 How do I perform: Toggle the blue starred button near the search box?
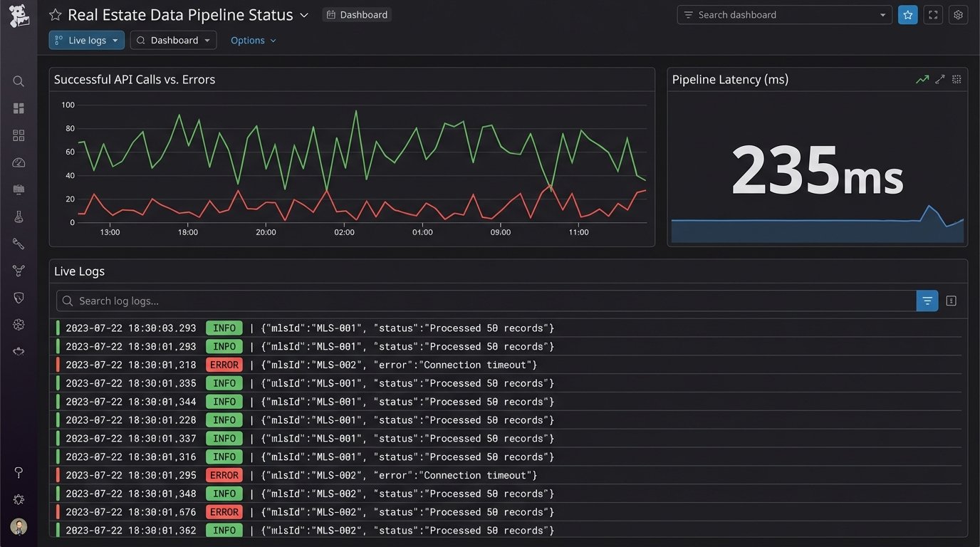coord(907,14)
